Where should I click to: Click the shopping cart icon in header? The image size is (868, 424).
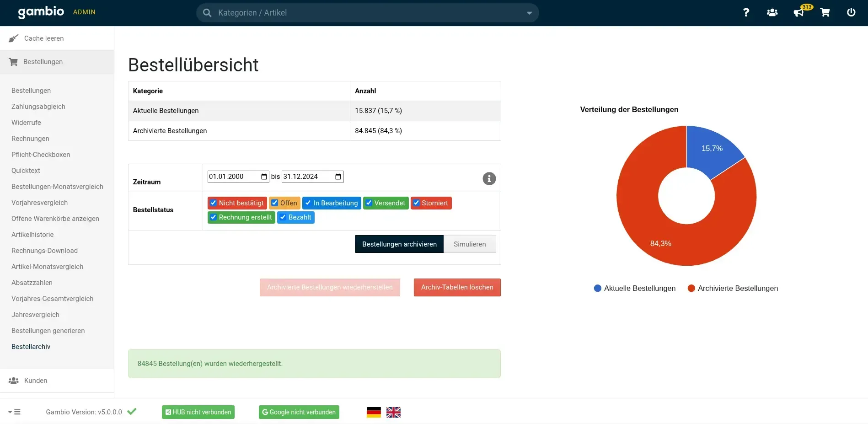tap(825, 12)
